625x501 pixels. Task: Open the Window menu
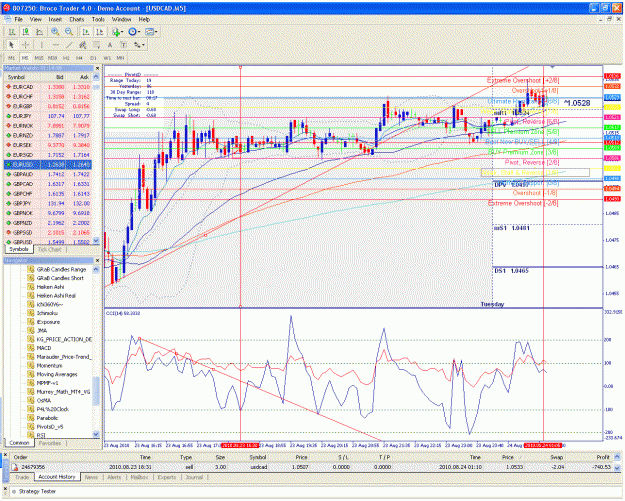[121, 19]
